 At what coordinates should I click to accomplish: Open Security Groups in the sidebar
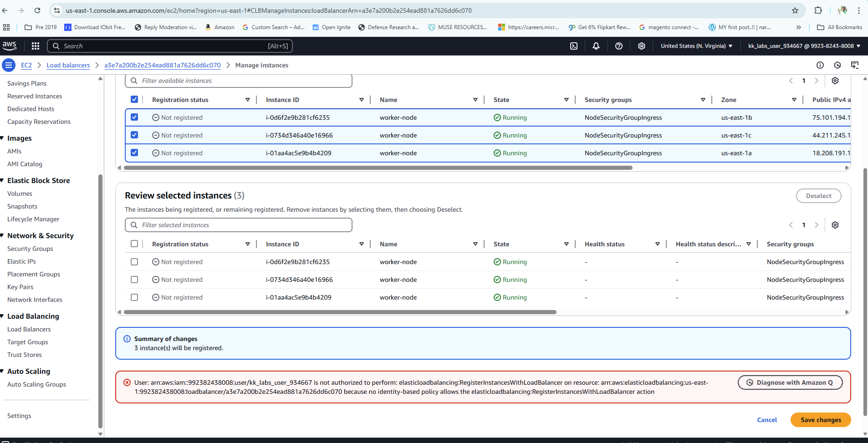[30, 249]
